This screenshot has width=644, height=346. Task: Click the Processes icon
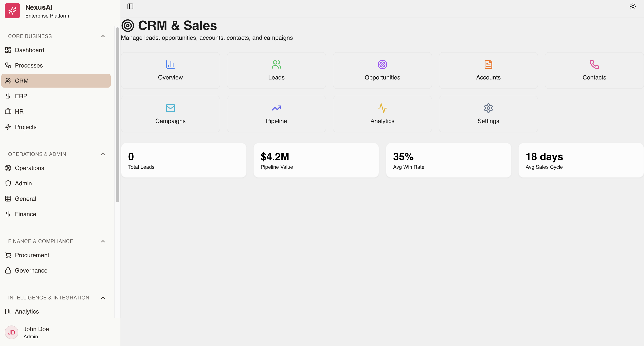click(x=8, y=65)
